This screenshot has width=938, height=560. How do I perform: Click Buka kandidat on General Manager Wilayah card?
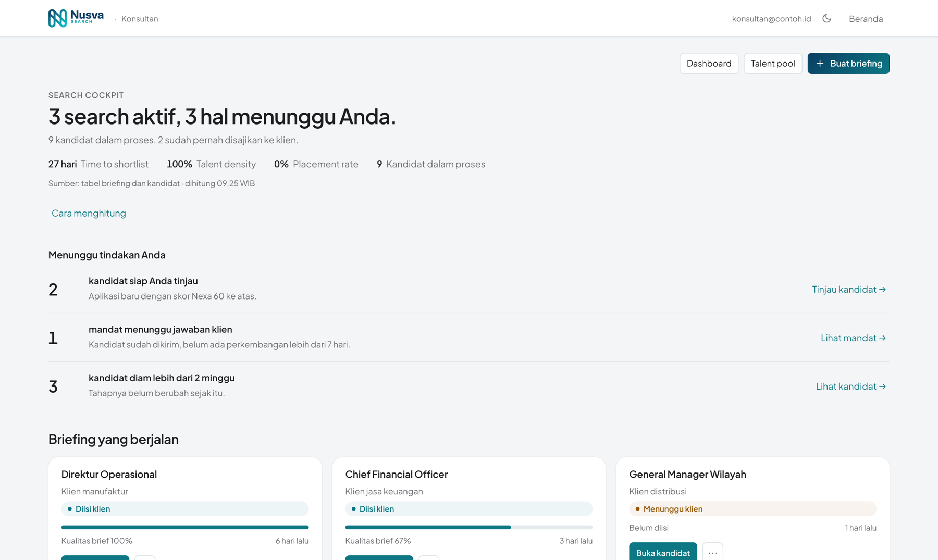pos(663,552)
